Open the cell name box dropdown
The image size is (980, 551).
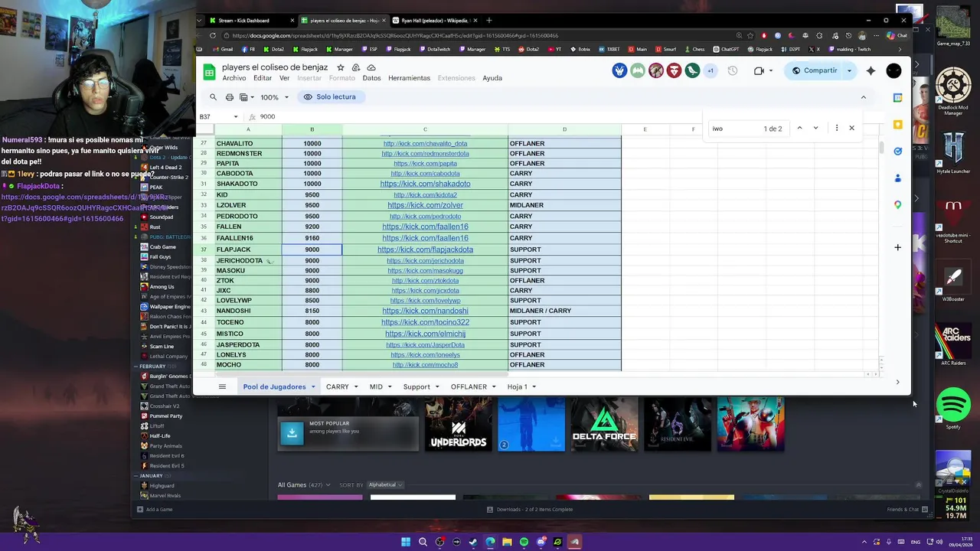(x=235, y=116)
